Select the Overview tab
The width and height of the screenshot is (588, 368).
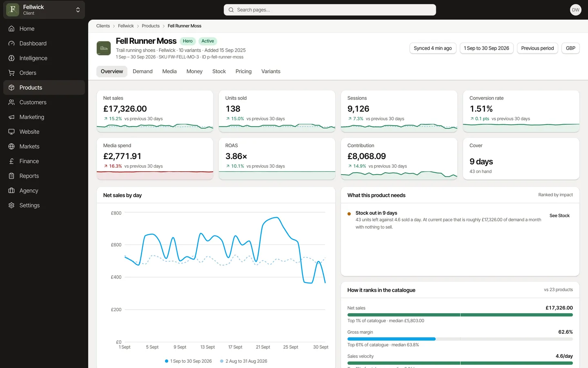[112, 72]
